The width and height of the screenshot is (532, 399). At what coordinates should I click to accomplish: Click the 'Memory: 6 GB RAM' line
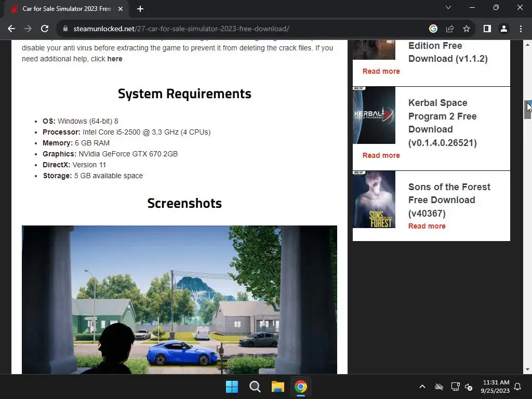(x=76, y=143)
